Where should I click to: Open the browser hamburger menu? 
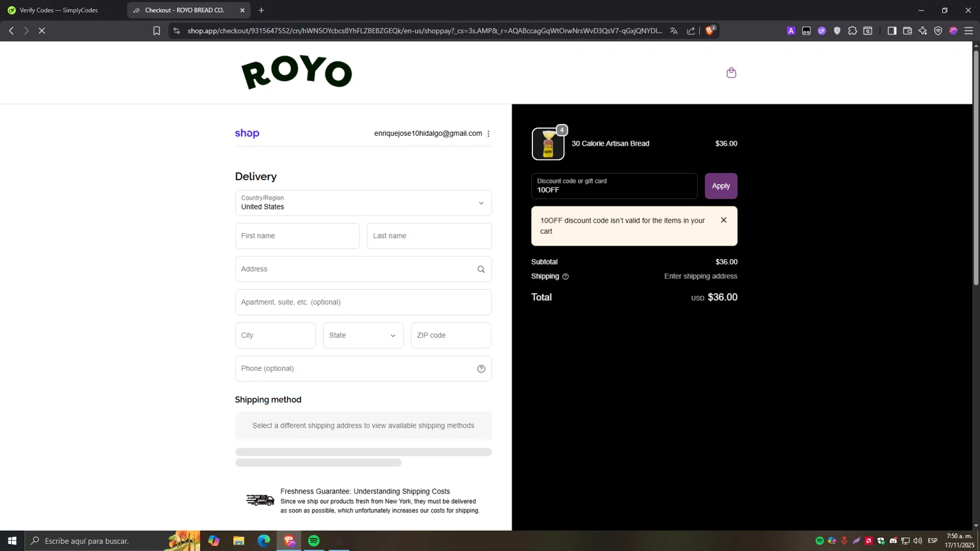pos(969,31)
